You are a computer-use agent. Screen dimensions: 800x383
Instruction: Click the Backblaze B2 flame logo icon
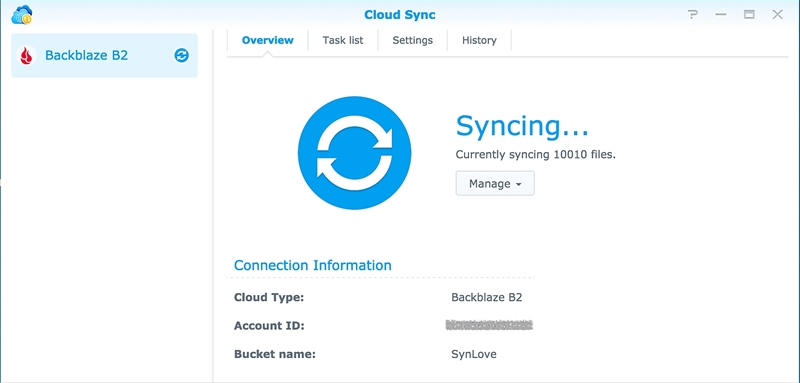pos(27,55)
